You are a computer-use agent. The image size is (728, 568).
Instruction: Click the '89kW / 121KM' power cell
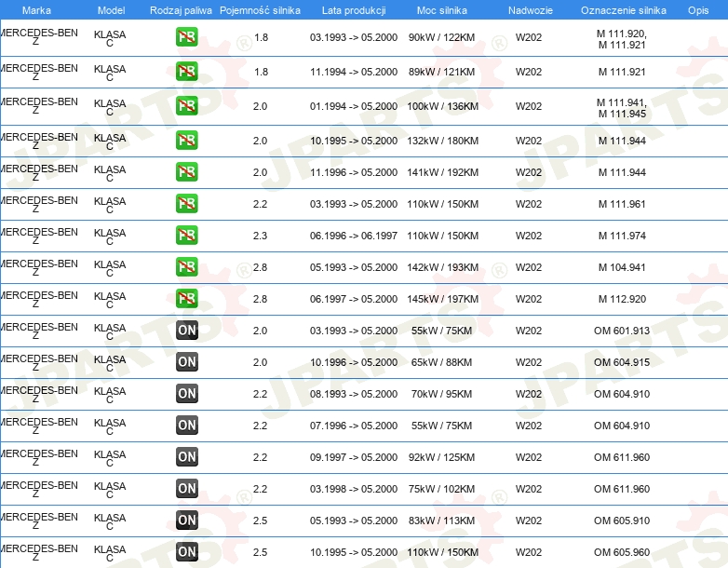click(443, 72)
